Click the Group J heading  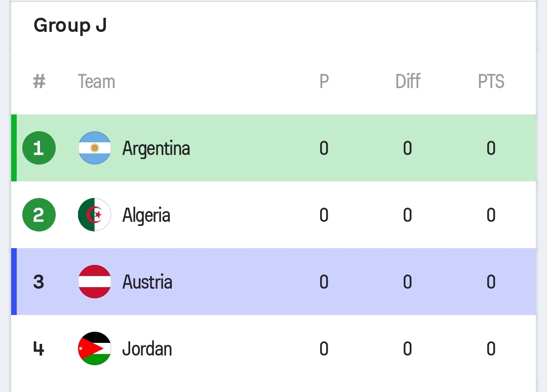pos(70,25)
